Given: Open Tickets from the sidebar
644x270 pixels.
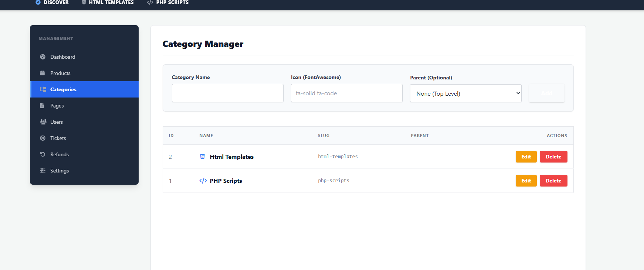Looking at the screenshot, I should coord(84,138).
